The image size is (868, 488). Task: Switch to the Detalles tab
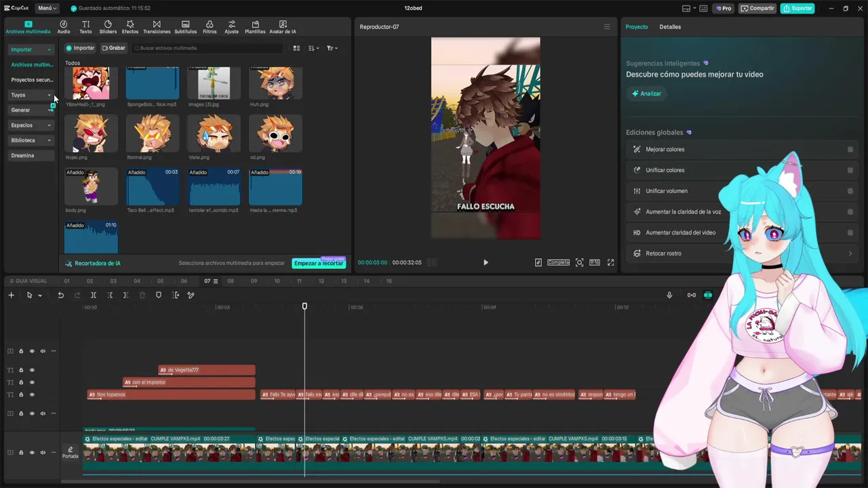[x=670, y=27]
